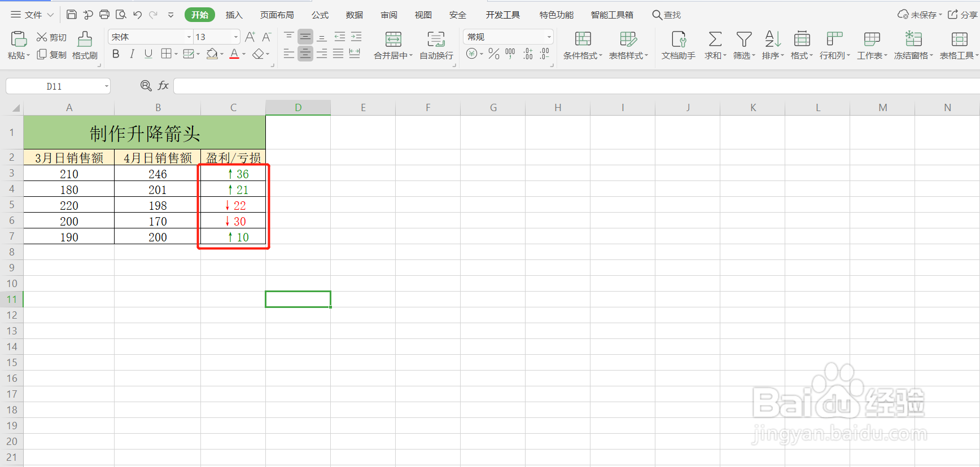
Task: Toggle align text right
Action: click(322, 54)
